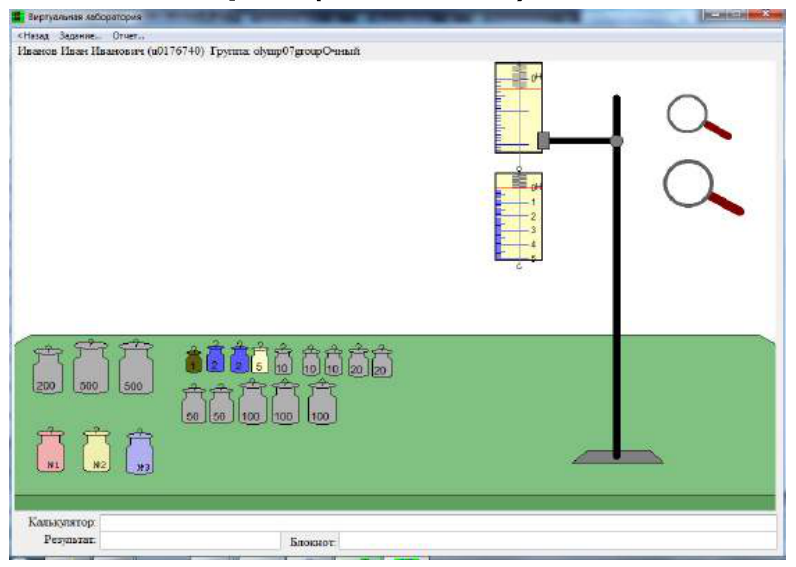Click the round joint on the stand rod

616,141
